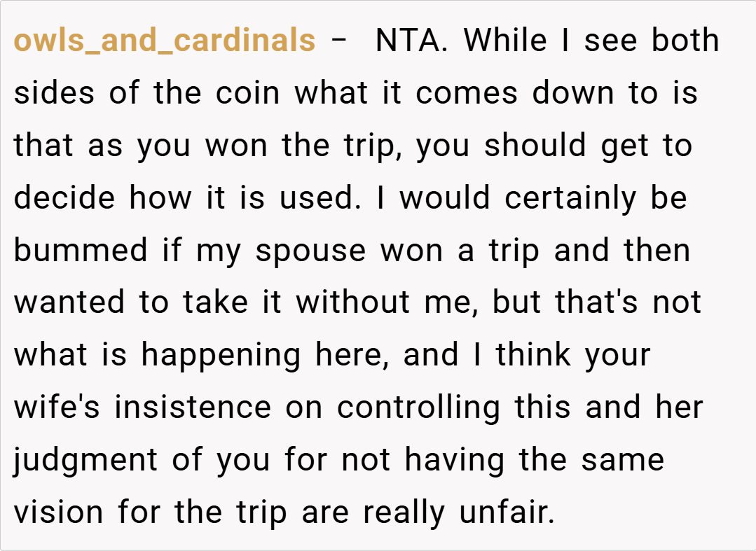Place cursor on the word "decide"
This screenshot has height=551, width=756.
64,199
